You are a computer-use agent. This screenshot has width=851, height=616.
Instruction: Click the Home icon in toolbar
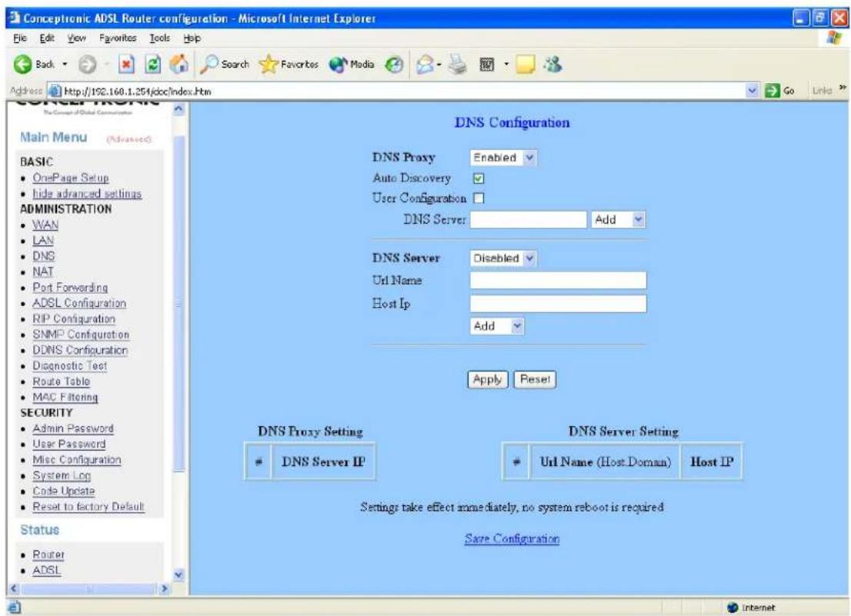pos(179,65)
